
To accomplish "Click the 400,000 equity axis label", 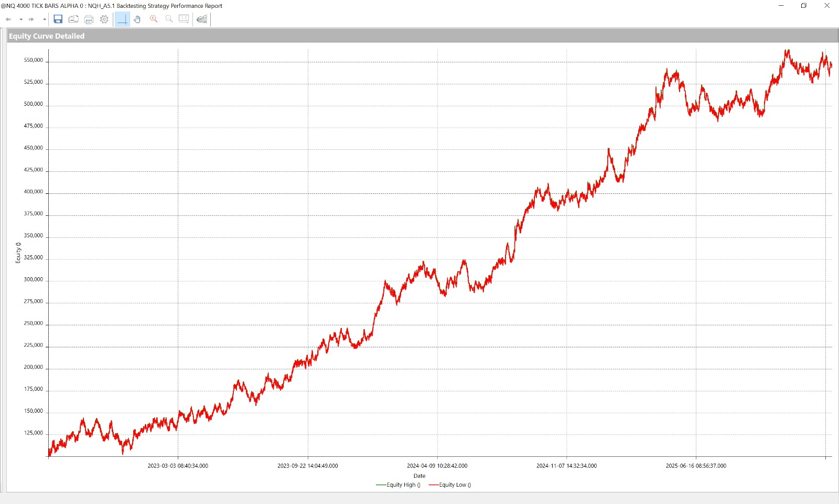I will 33,192.
